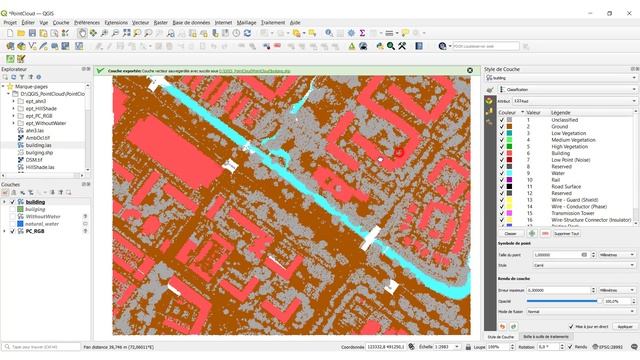Click the Zoom Out magnifier tool
The height and width of the screenshot is (360, 640).
click(x=116, y=33)
